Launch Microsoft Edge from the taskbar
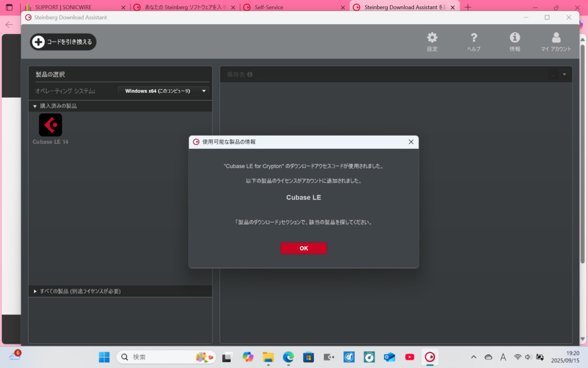588x368 pixels. (288, 357)
